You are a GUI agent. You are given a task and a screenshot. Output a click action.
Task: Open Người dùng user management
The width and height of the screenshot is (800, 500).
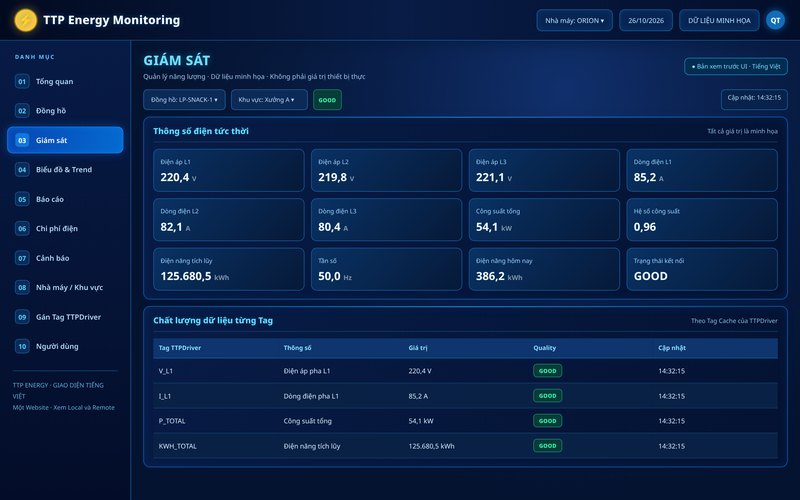(65, 346)
